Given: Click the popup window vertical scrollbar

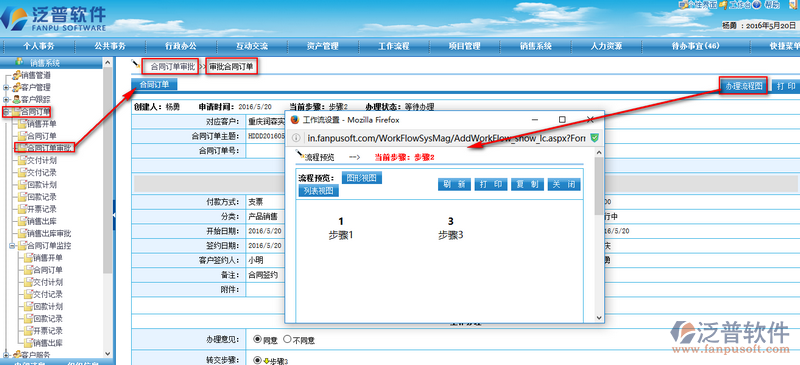Looking at the screenshot, I should pyautogui.click(x=598, y=235).
